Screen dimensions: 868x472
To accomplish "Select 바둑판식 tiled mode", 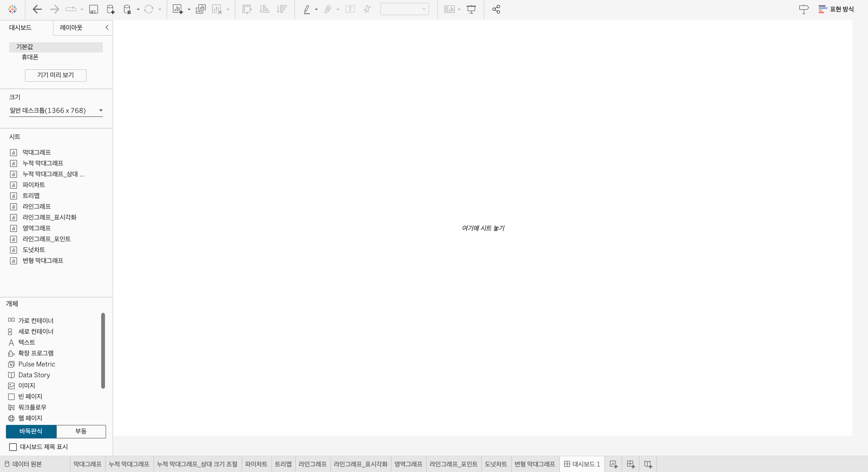I will coord(31,431).
